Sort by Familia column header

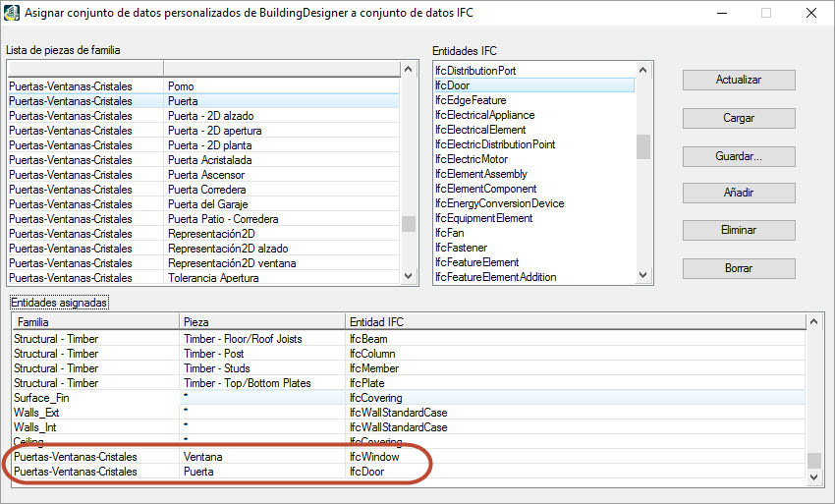pyautogui.click(x=96, y=322)
